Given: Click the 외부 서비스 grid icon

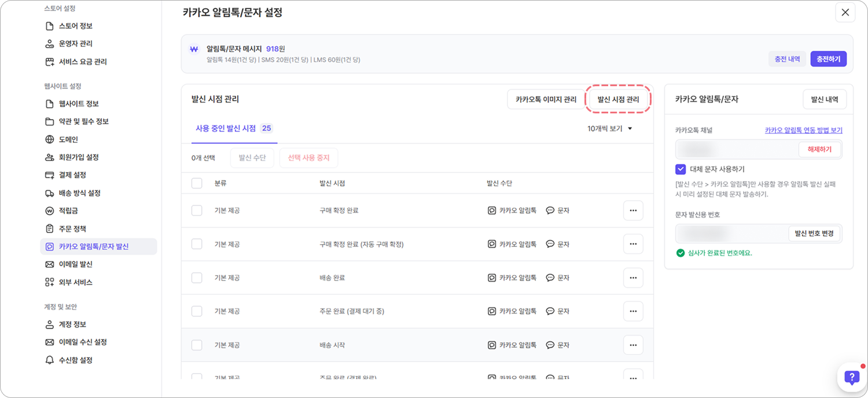Looking at the screenshot, I should coord(49,282).
